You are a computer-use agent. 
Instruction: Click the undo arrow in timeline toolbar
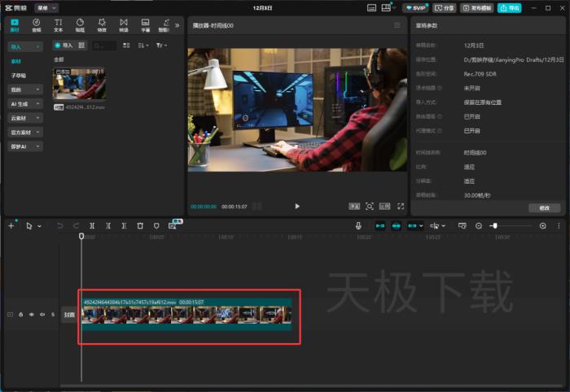point(59,225)
